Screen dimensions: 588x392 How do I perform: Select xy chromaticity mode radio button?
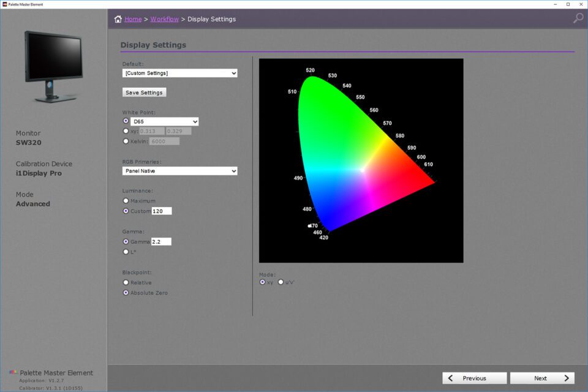point(263,282)
